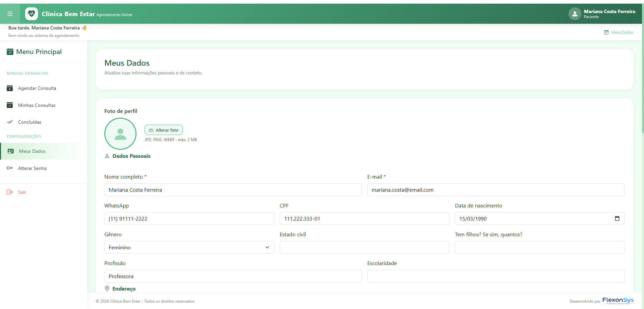This screenshot has width=644, height=309.
Task: Open the date picker calendar icon
Action: [617, 219]
